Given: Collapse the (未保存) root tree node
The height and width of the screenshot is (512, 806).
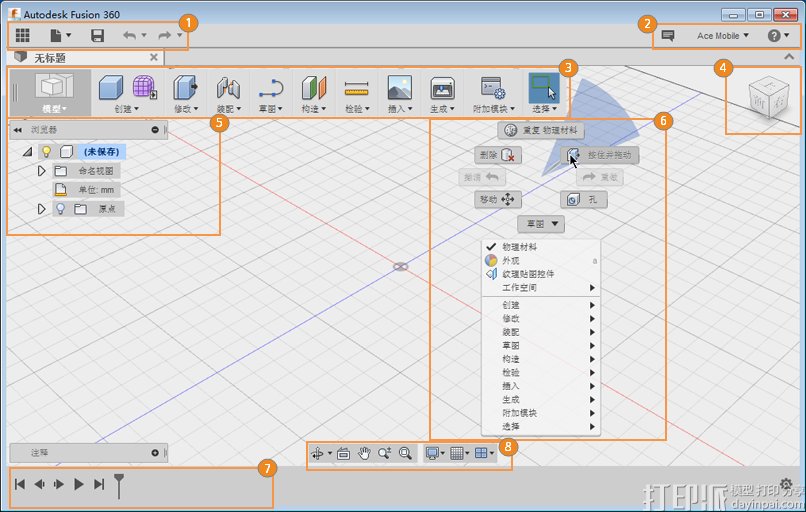Looking at the screenshot, I should point(28,152).
